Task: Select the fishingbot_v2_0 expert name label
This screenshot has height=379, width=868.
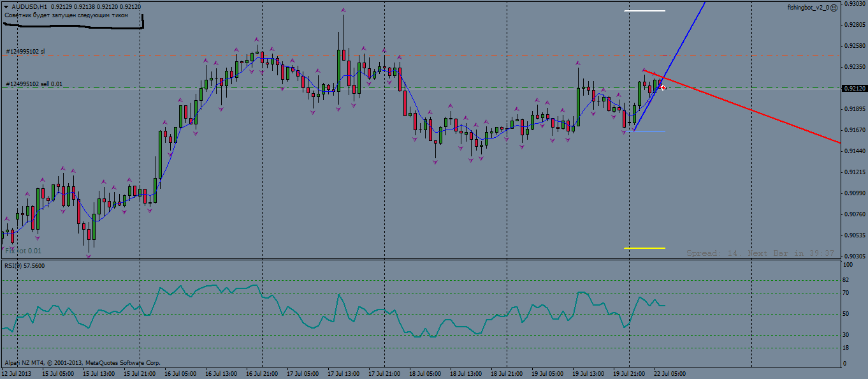Action: (808, 8)
